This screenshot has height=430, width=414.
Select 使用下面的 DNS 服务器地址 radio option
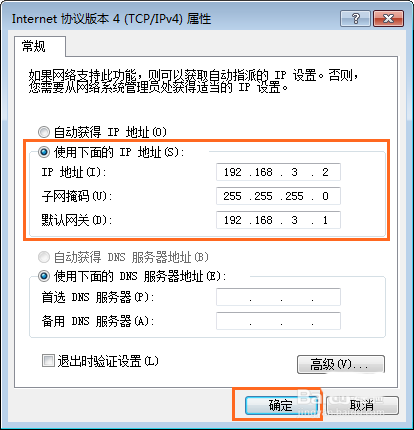coord(44,276)
